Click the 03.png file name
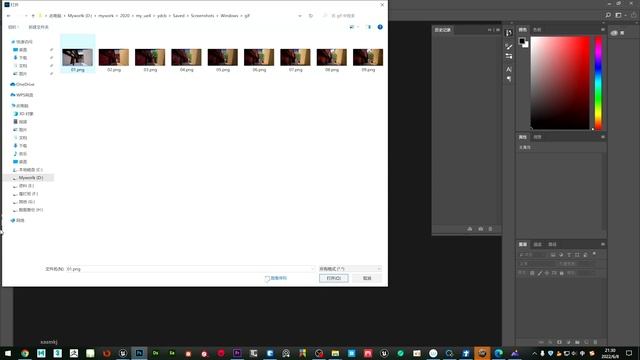This screenshot has width=640, height=360. click(x=150, y=70)
